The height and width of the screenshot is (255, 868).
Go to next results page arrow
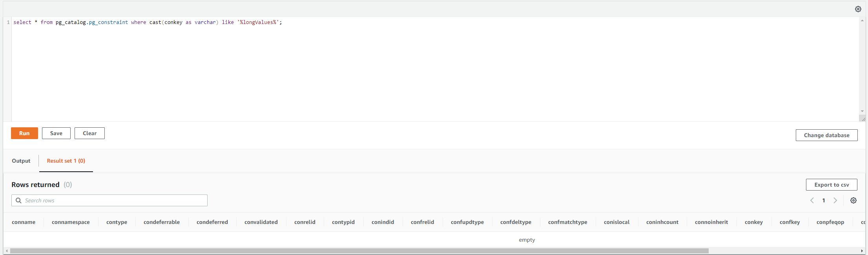(x=835, y=200)
